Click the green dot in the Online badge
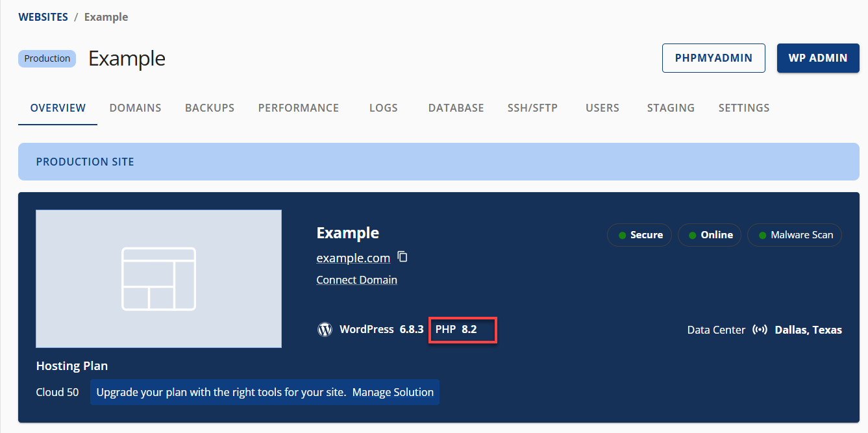 [694, 235]
